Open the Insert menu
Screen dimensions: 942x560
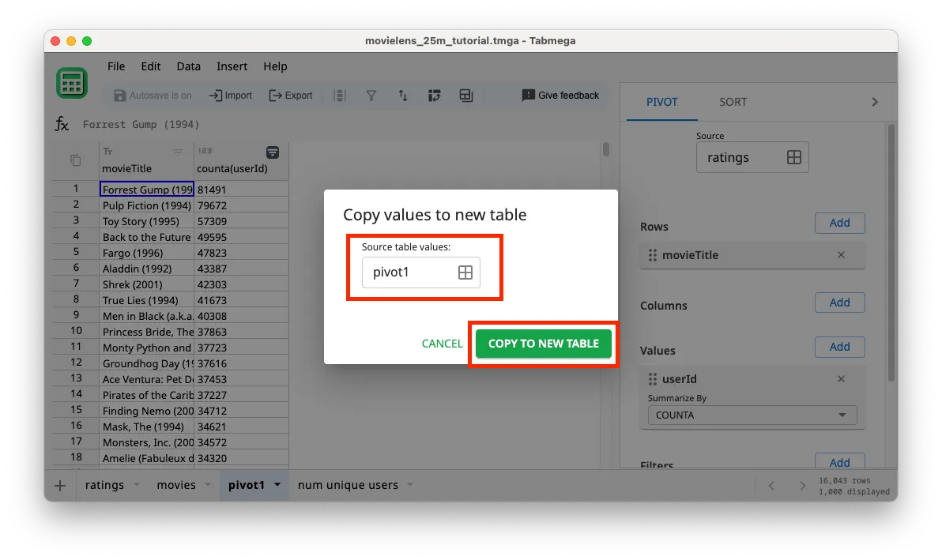(232, 66)
